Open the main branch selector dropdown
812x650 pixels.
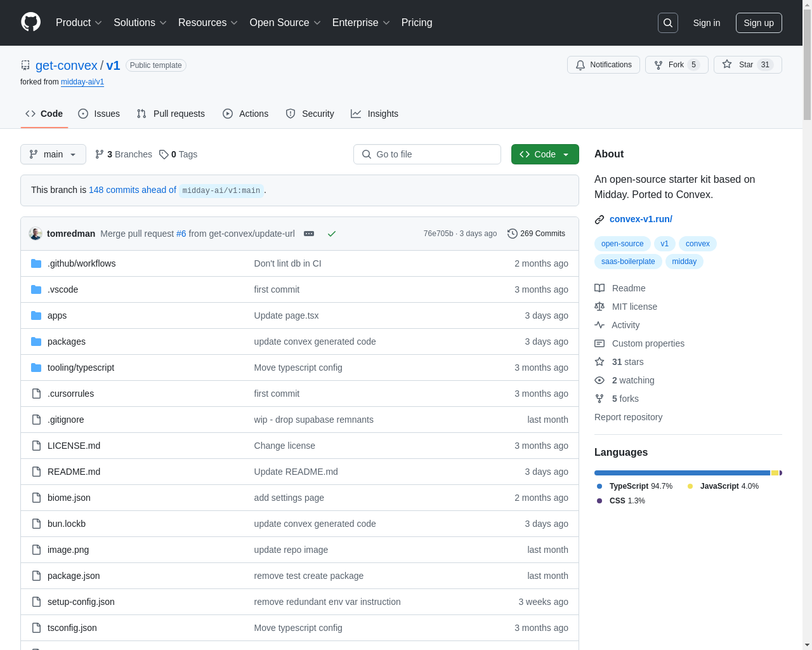[53, 154]
